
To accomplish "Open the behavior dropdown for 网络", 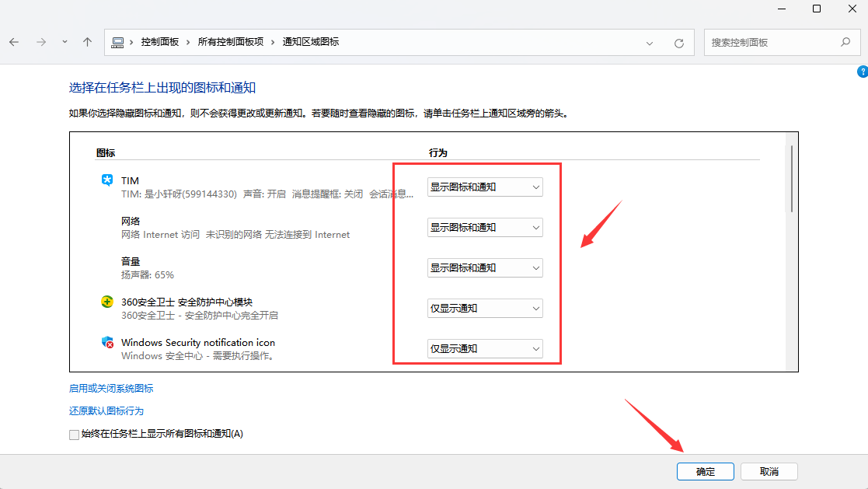I will point(485,228).
